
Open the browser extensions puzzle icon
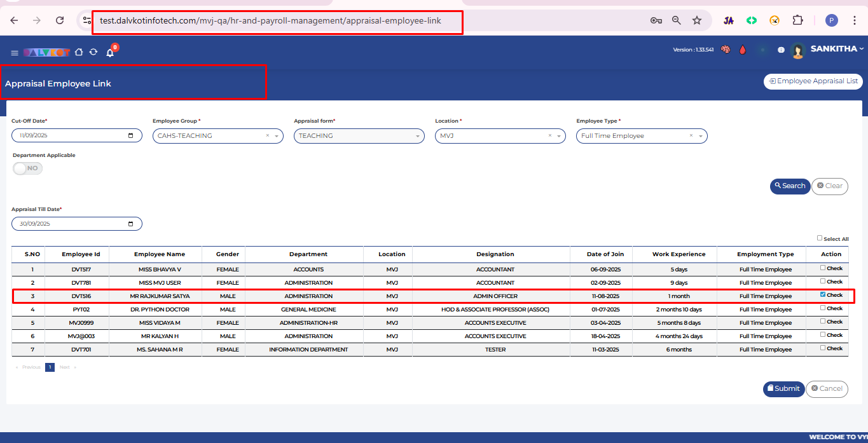tap(797, 20)
